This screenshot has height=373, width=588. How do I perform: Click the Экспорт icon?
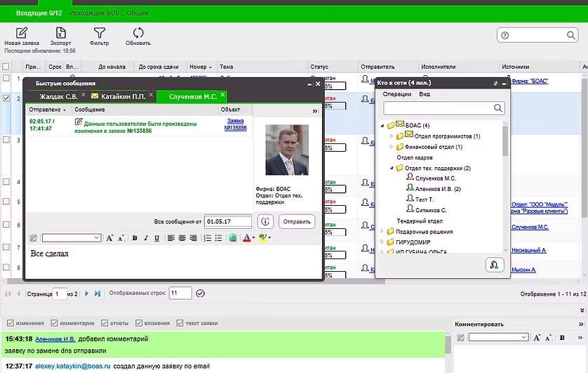pos(60,33)
